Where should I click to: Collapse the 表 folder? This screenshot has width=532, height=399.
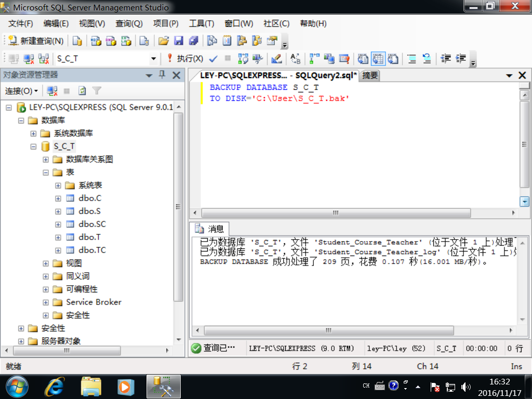point(46,172)
